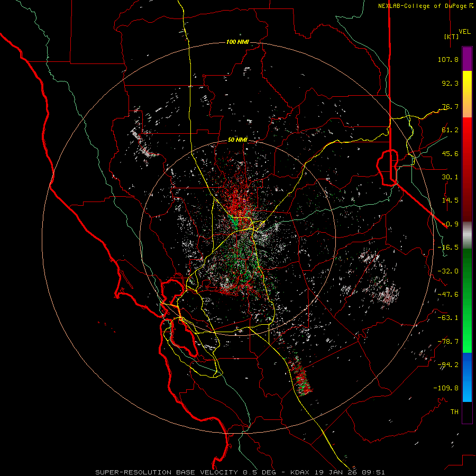Click the 61.2 velocity scale value
This screenshot has width=476, height=476.
click(x=450, y=130)
